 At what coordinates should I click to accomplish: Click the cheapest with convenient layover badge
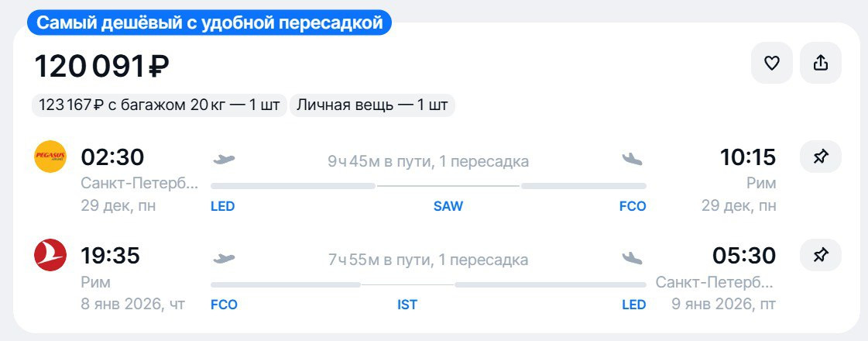click(210, 22)
